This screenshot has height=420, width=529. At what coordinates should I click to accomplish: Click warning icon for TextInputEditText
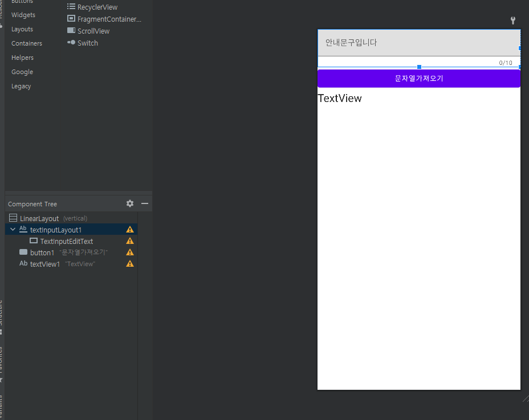pyautogui.click(x=130, y=241)
